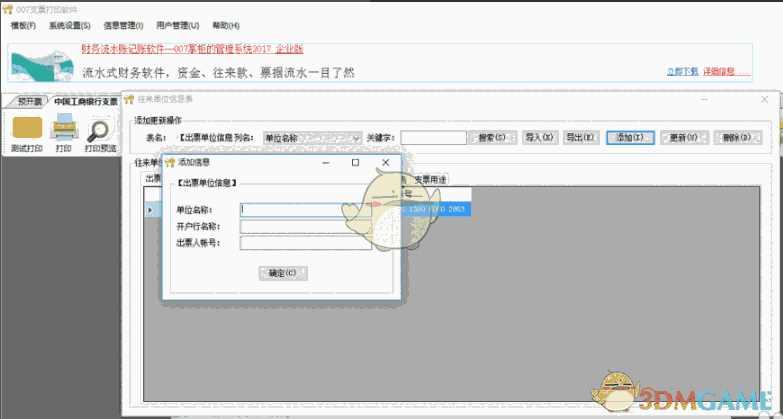Viewport: 783px width, 419px height.
Task: Maximize the 添加信息 dialog
Action: click(x=355, y=161)
